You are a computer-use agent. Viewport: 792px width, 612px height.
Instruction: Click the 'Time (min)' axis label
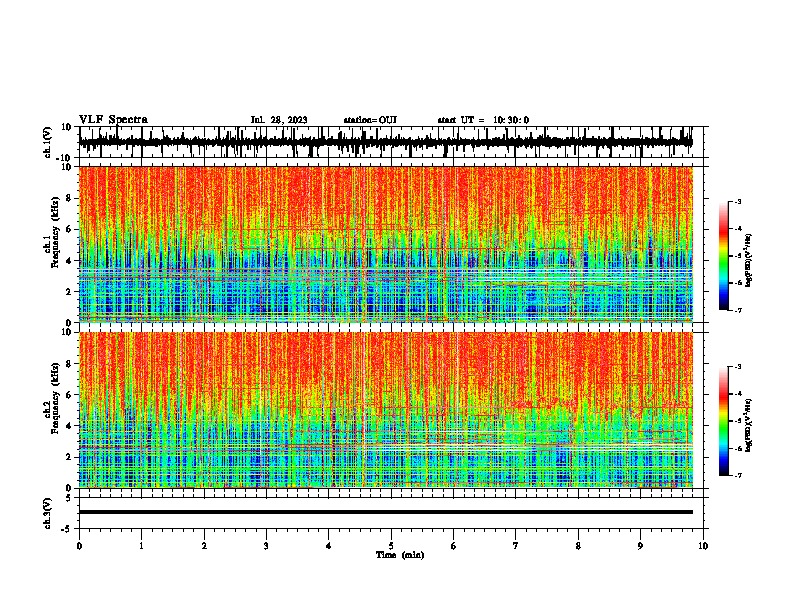tap(400, 555)
